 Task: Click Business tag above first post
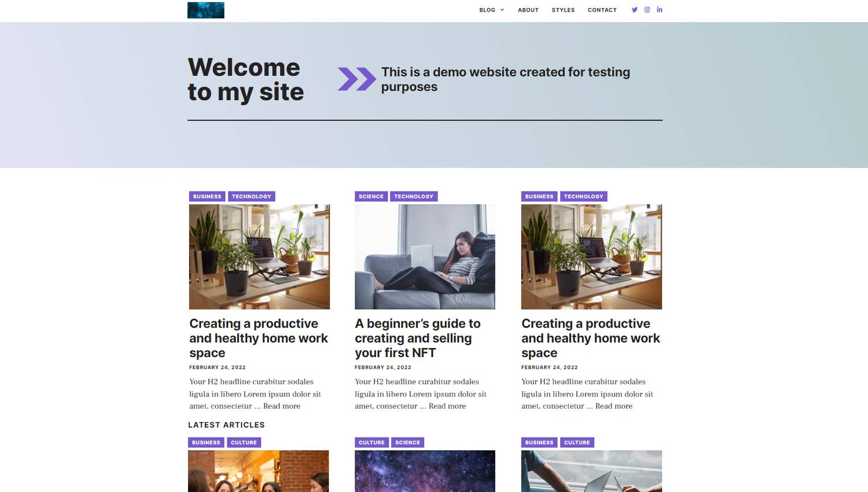coord(207,196)
